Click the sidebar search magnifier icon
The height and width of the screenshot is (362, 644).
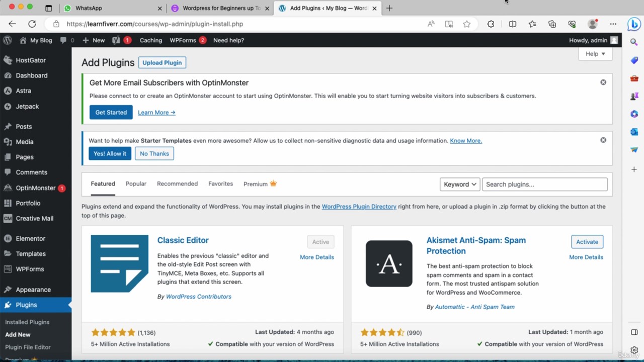click(634, 42)
